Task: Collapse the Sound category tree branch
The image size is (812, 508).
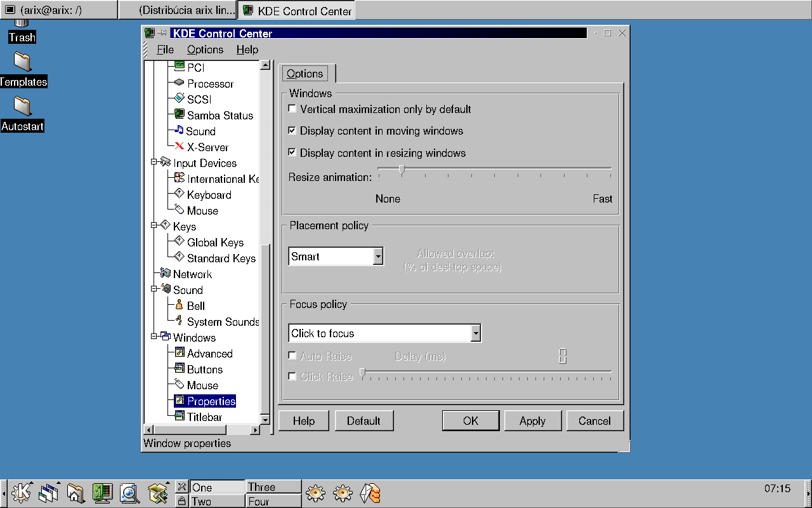Action: [154, 290]
